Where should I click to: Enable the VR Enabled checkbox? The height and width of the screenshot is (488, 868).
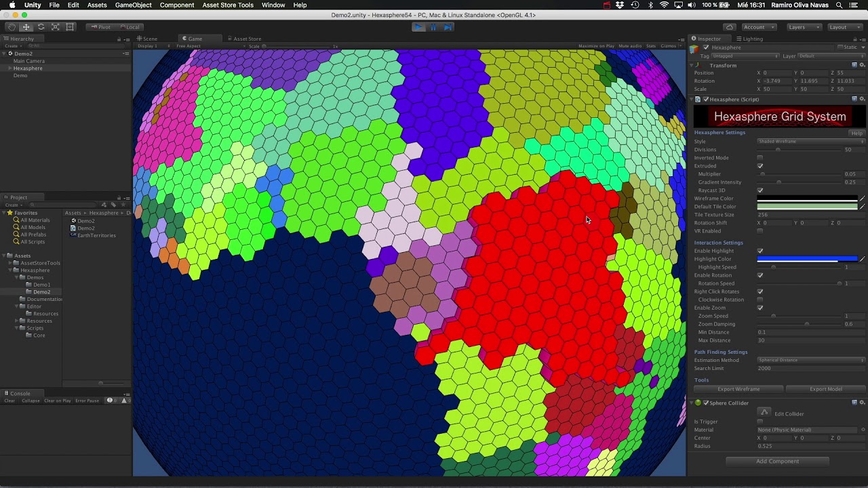(760, 231)
